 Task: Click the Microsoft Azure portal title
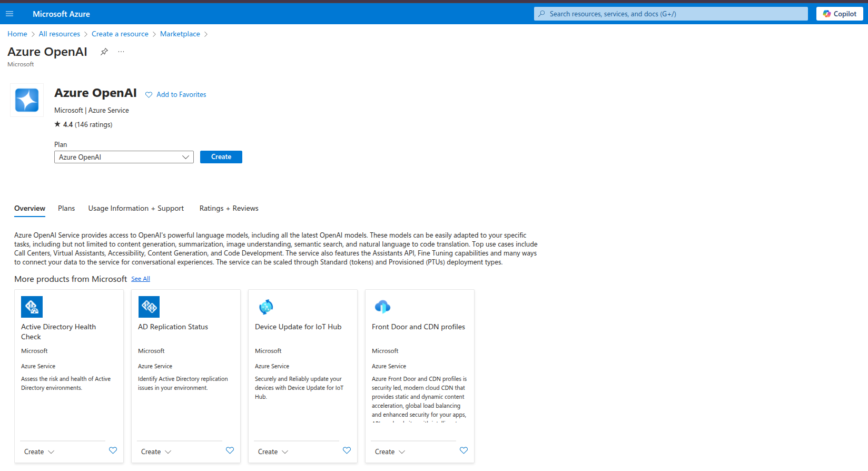point(61,14)
